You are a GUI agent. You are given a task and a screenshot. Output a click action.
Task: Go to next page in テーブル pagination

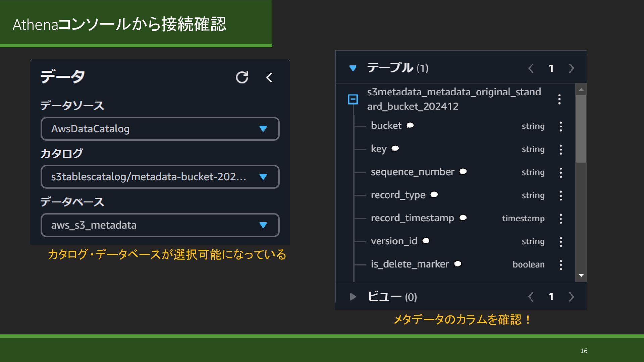[572, 68]
